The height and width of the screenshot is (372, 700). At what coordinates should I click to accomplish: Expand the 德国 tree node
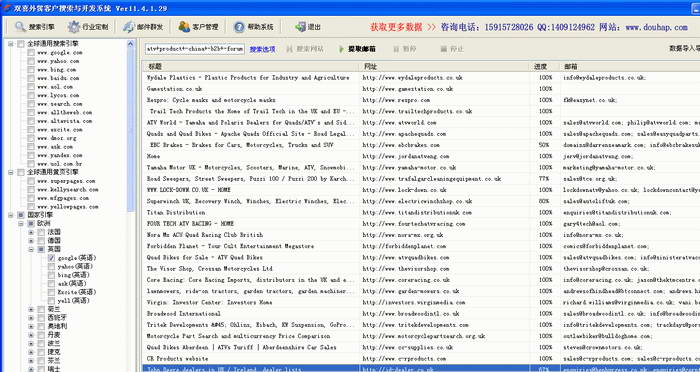click(x=31, y=241)
